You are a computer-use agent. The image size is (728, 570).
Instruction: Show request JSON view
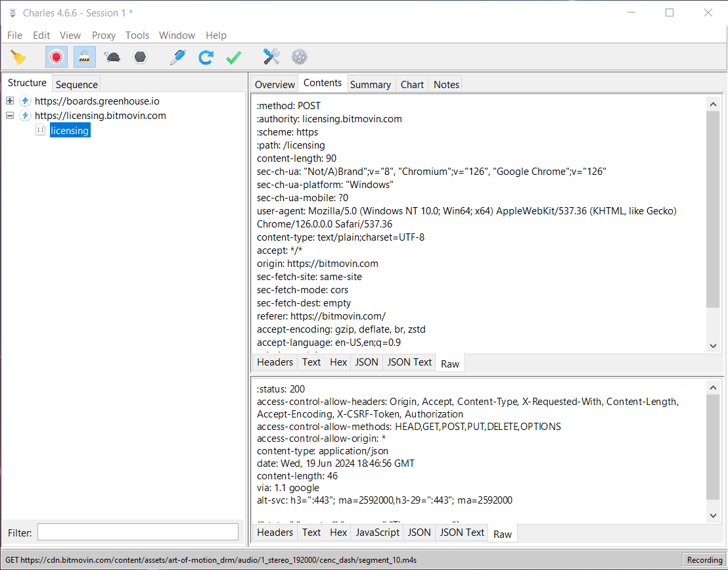pos(367,362)
